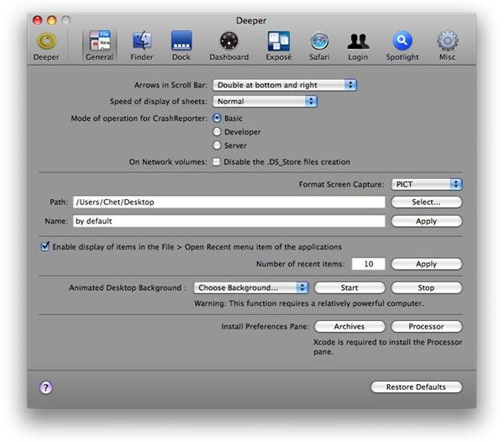This screenshot has height=442, width=504.
Task: Start the animated desktop background
Action: pos(349,287)
